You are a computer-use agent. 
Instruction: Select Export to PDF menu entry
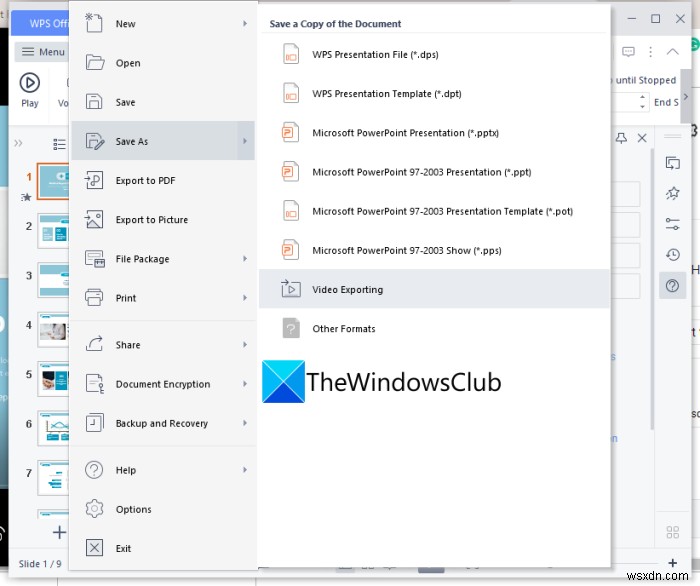[x=163, y=180]
